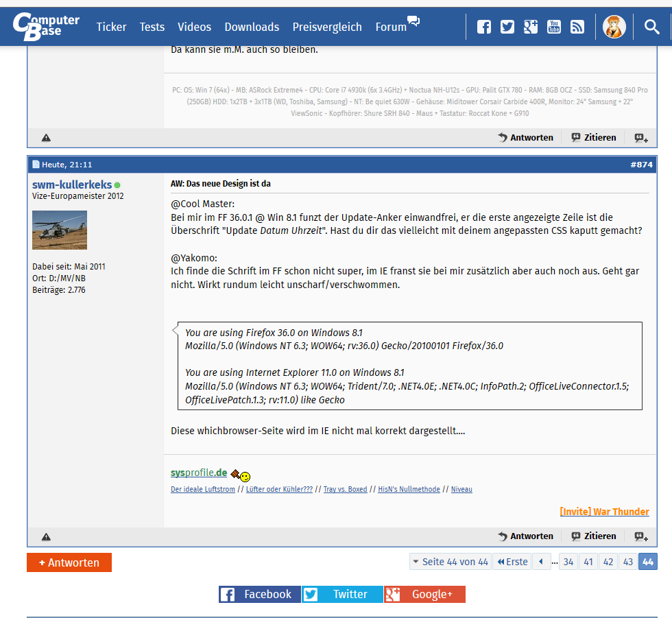Open the Facebook icon in the header
Screen dimensions: 672x618
484,27
